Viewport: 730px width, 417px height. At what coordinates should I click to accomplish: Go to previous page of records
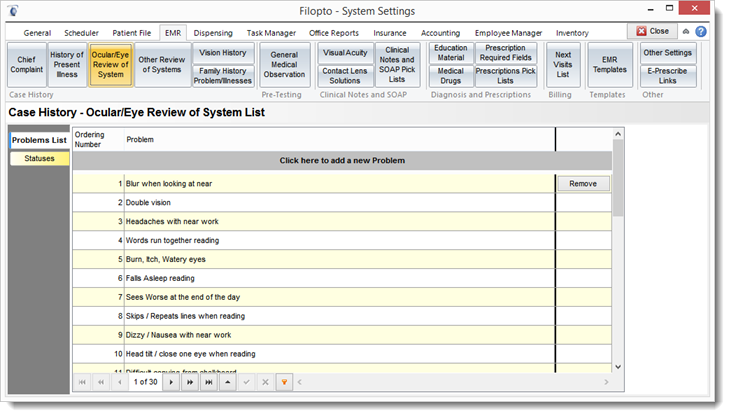[101, 382]
